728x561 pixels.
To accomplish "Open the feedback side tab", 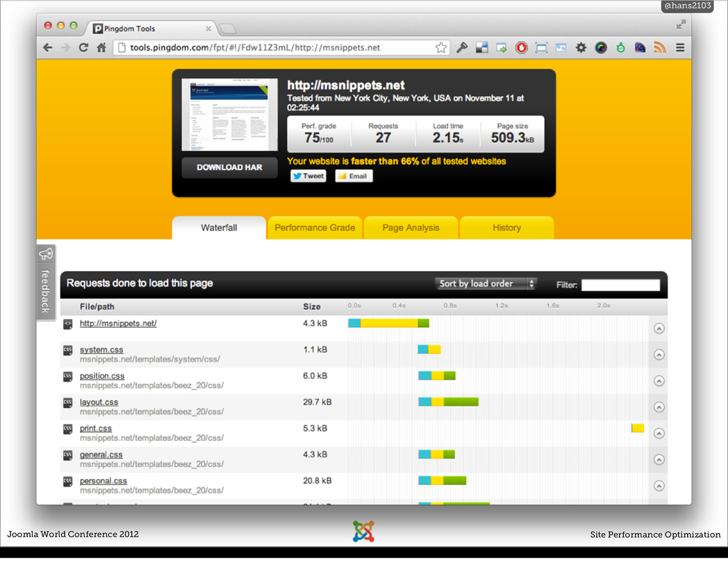I will tap(45, 283).
